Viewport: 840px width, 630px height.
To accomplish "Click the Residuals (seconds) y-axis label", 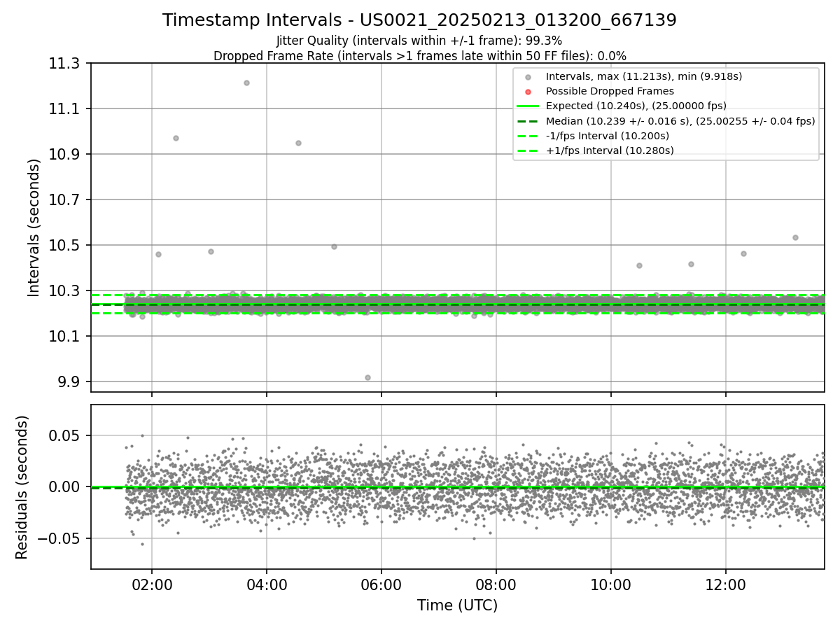I will pos(22,487).
